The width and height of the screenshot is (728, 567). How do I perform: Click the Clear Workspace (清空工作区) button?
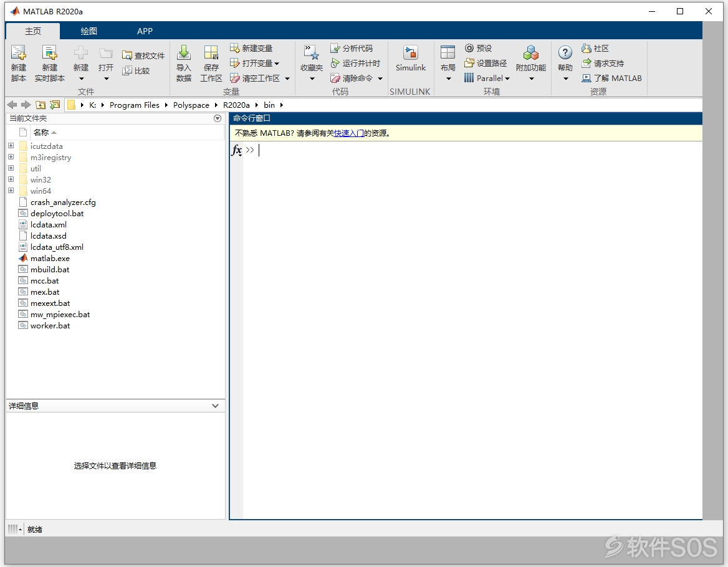[x=256, y=78]
